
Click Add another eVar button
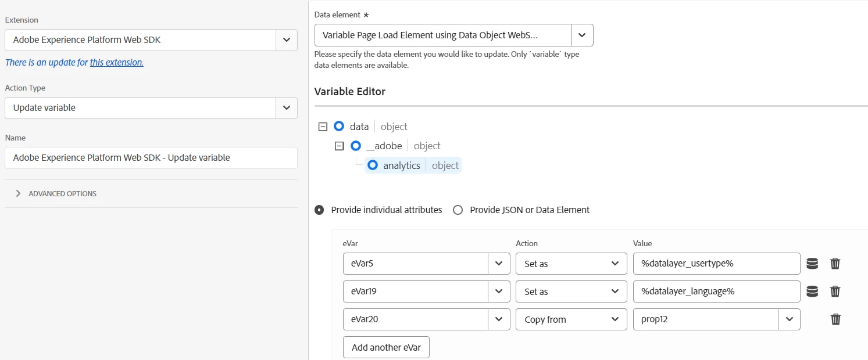[x=386, y=347]
